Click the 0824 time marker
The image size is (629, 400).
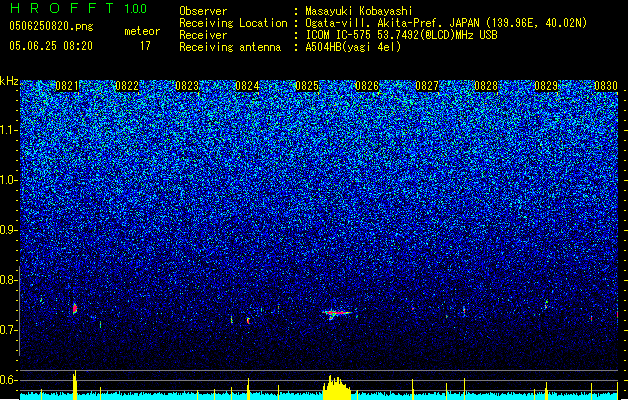click(x=247, y=86)
